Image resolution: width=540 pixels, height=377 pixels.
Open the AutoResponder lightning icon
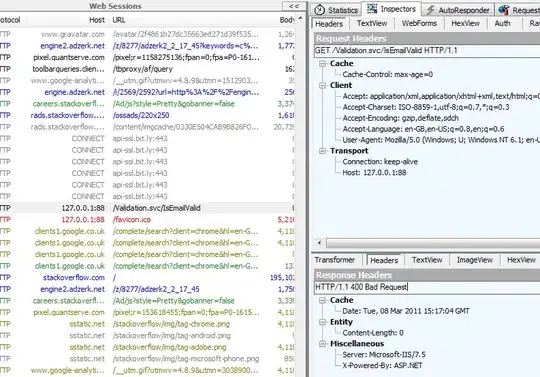coord(430,10)
